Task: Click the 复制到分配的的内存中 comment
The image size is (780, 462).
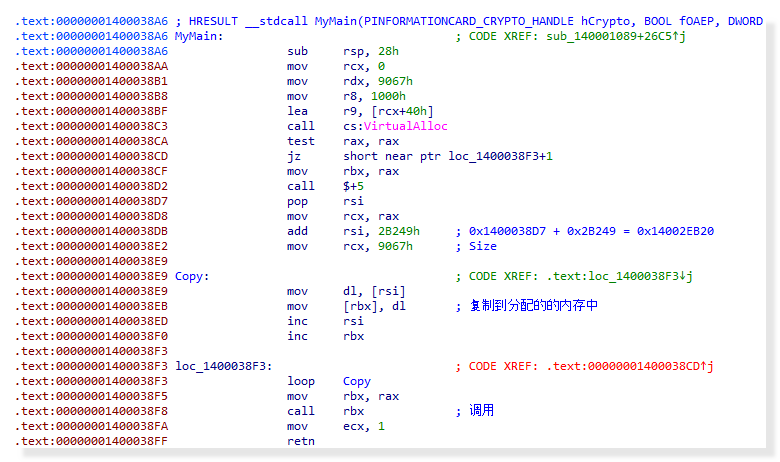Action: click(533, 306)
